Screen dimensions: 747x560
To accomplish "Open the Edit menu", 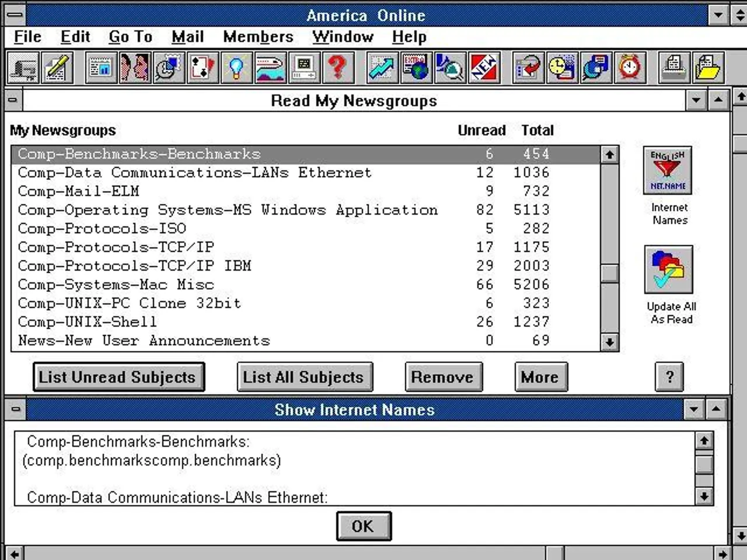I will click(75, 37).
